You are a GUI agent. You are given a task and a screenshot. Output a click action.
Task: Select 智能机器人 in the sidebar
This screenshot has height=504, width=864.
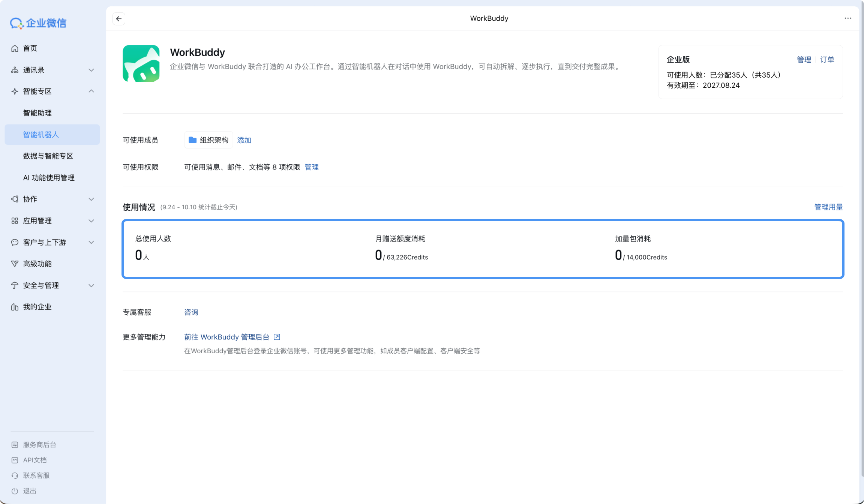click(x=52, y=135)
